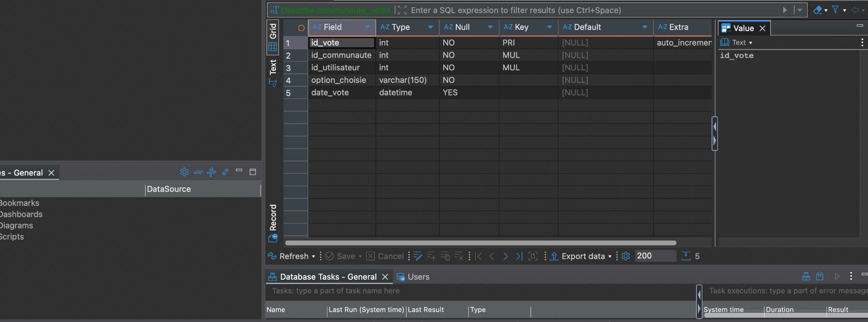Expand the Field column filter dropdown
The height and width of the screenshot is (322, 868).
[367, 27]
